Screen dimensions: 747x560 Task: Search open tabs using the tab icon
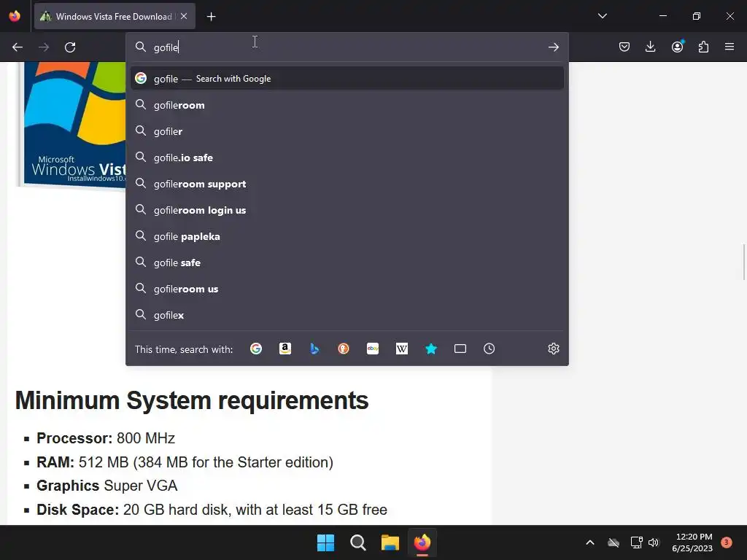[x=460, y=349]
